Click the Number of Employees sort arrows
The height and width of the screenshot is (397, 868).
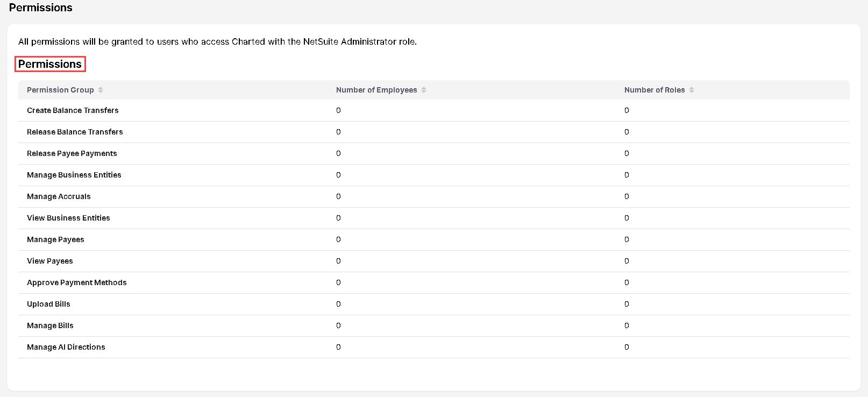(424, 90)
